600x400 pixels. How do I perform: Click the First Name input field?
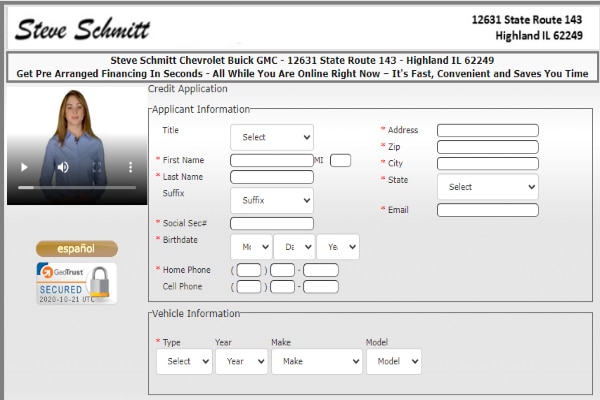[x=271, y=160]
